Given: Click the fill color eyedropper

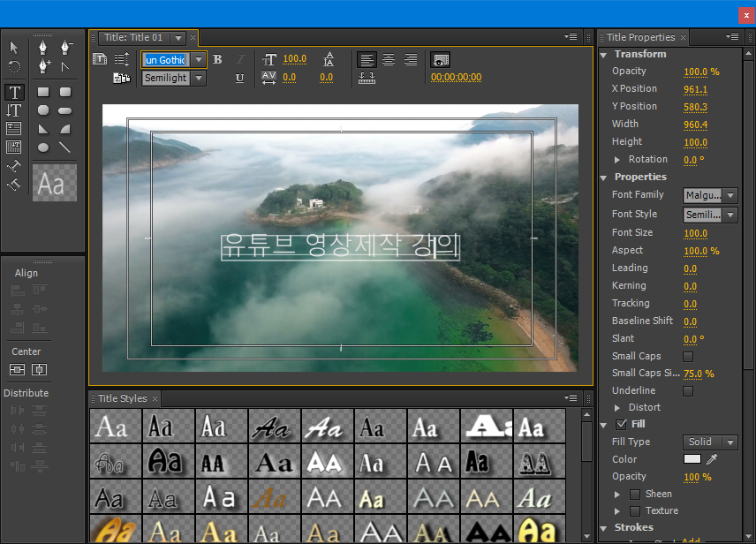Looking at the screenshot, I should [712, 459].
